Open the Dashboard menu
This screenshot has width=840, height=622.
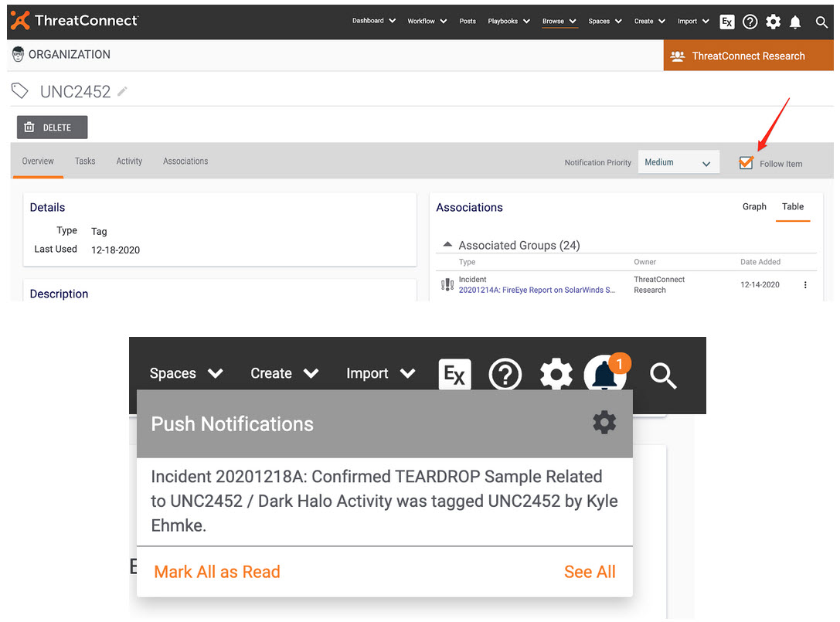[x=374, y=21]
